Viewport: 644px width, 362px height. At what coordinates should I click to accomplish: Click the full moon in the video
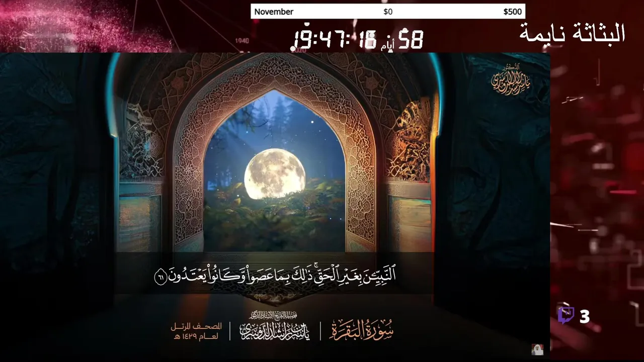tap(275, 174)
